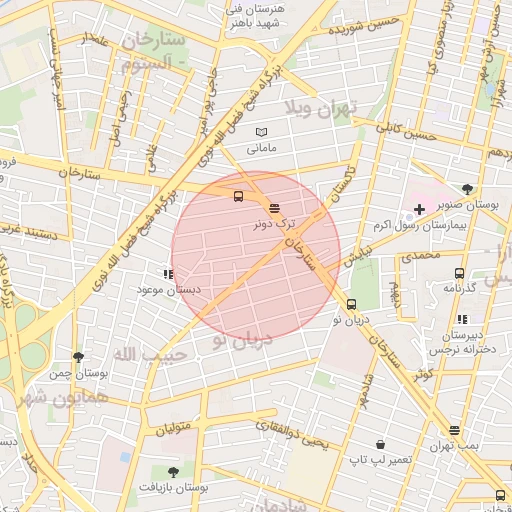
Task: Click the هنرستان فنی شهید باهنر label
Action: click(x=255, y=16)
